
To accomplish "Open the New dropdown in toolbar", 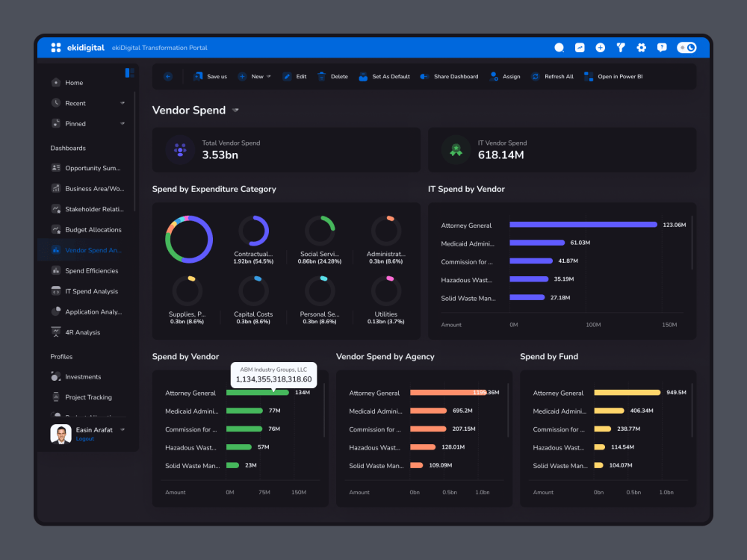I will tap(255, 76).
